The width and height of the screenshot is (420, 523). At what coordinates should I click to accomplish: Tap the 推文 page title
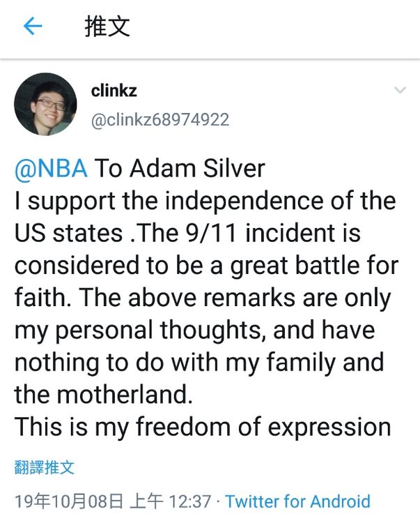tap(107, 26)
